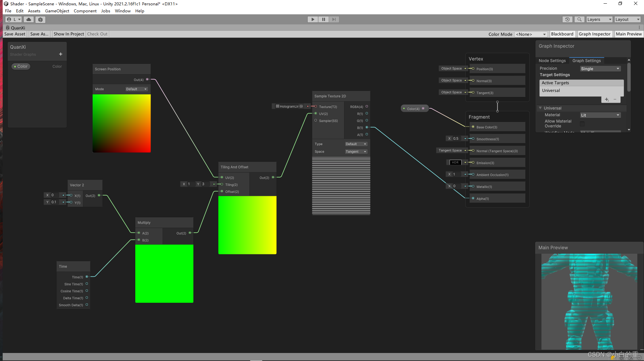Open the account dropdown
Viewport: 644px width, 361px height.
point(14,19)
